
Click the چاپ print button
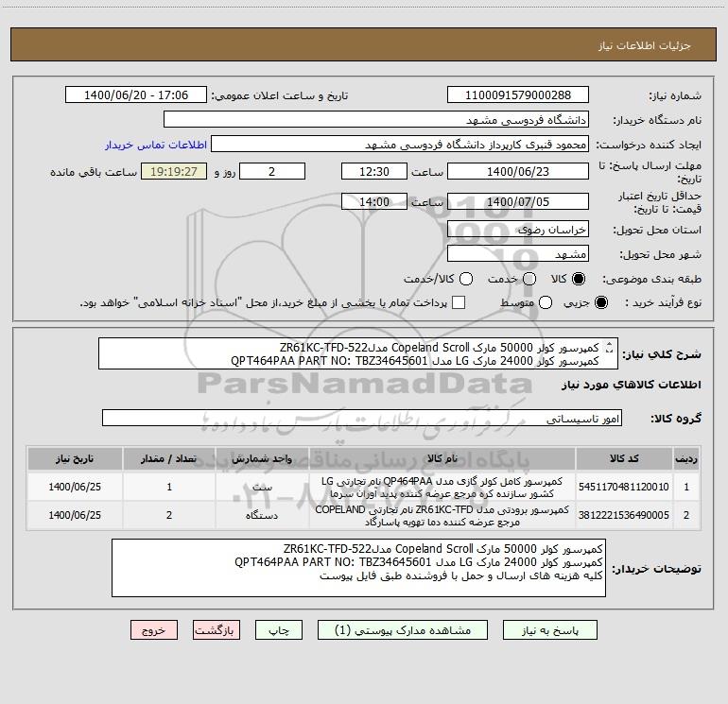[x=279, y=630]
